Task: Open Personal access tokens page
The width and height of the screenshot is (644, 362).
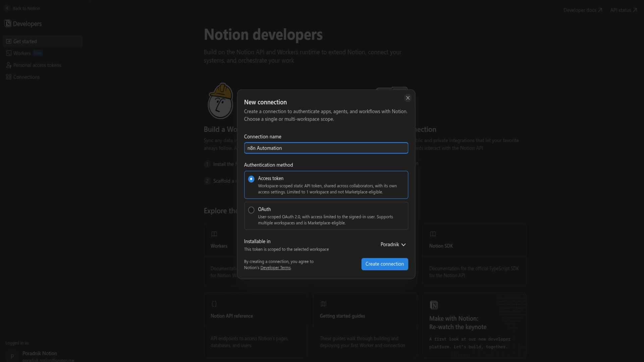Action: [43, 65]
